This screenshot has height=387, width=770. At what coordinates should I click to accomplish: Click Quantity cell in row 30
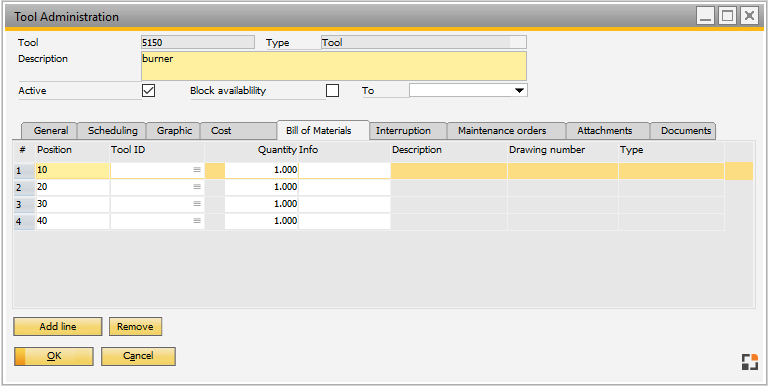261,204
